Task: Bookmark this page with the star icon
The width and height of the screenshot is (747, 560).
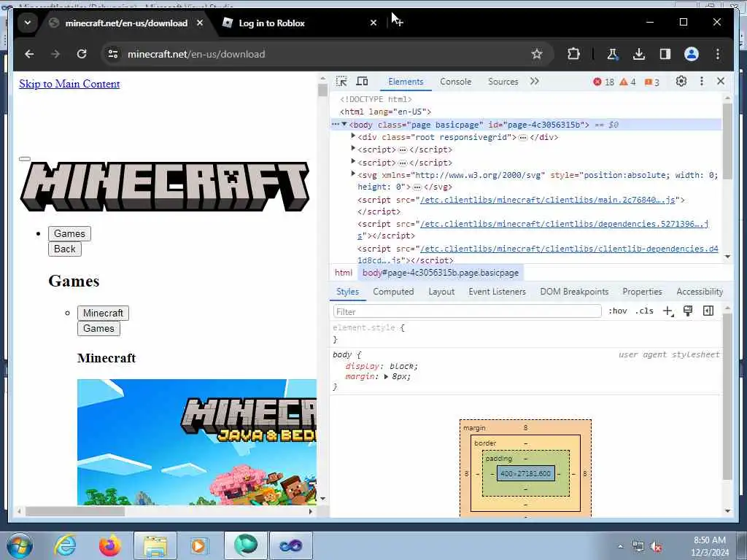Action: coord(537,54)
